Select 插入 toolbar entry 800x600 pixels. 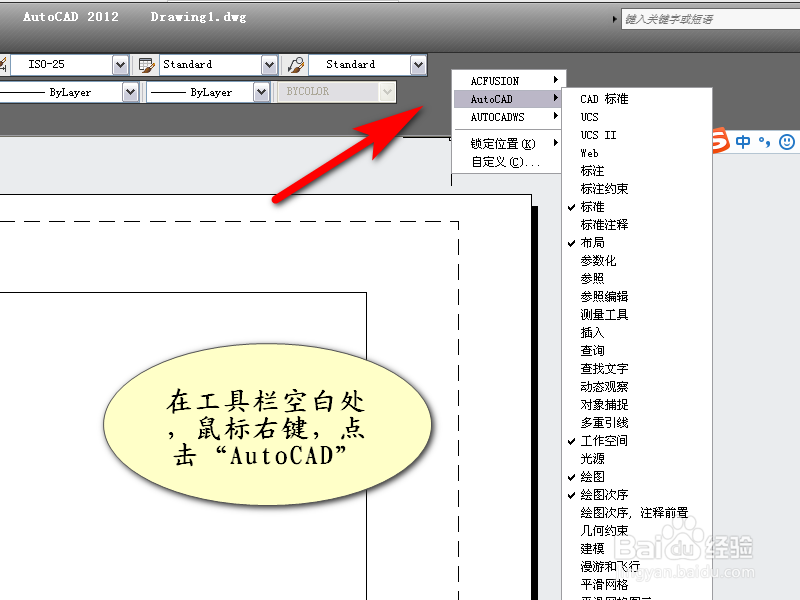click(637, 333)
